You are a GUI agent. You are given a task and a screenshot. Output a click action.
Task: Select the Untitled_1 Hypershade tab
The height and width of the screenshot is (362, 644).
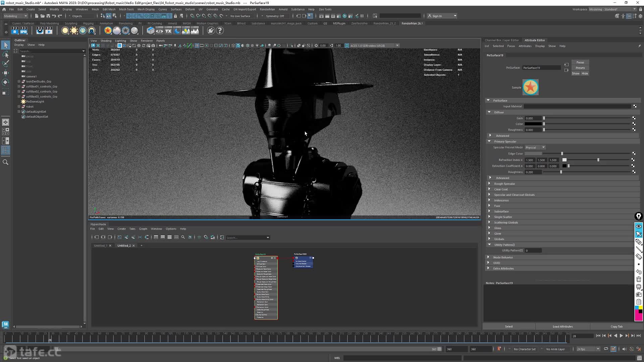point(101,246)
